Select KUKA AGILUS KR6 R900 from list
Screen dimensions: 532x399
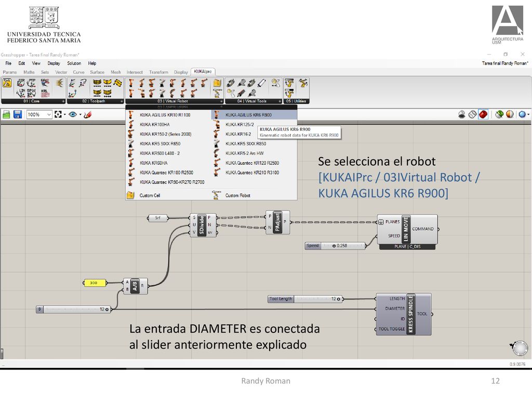254,115
